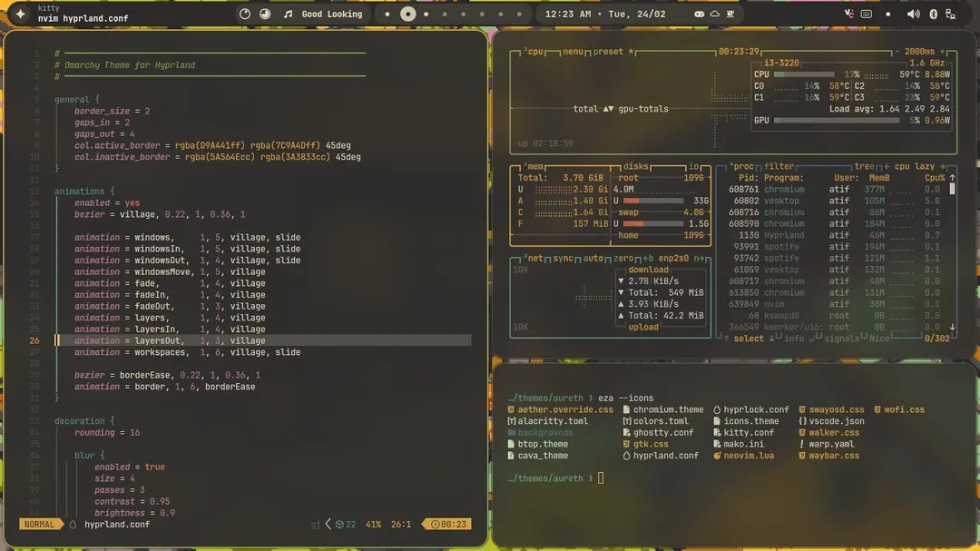Click the music note icon beside Good Looking
The height and width of the screenshot is (551, 980).
[288, 14]
